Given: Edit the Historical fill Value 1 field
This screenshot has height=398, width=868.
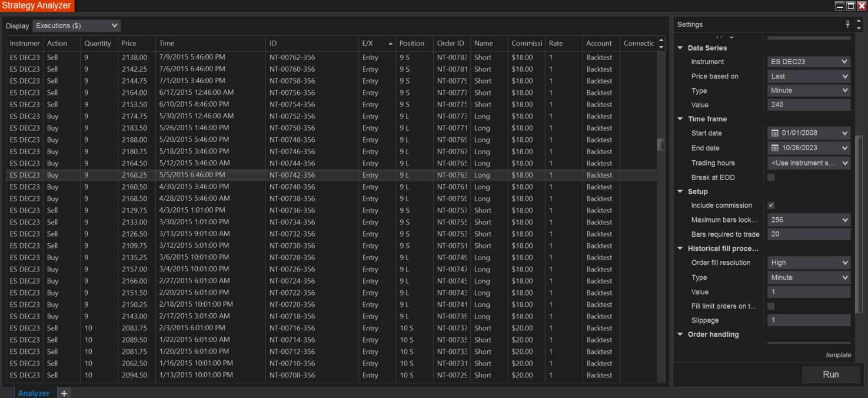Looking at the screenshot, I should click(x=809, y=292).
